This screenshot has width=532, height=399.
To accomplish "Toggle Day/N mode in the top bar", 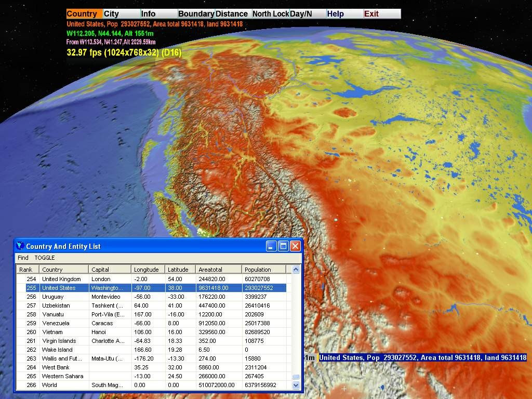I will pyautogui.click(x=308, y=14).
